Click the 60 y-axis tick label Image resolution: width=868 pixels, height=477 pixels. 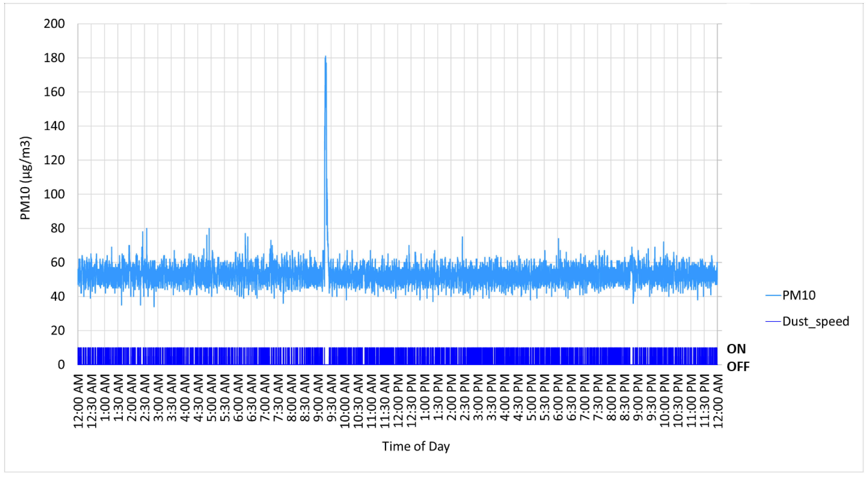(x=58, y=262)
